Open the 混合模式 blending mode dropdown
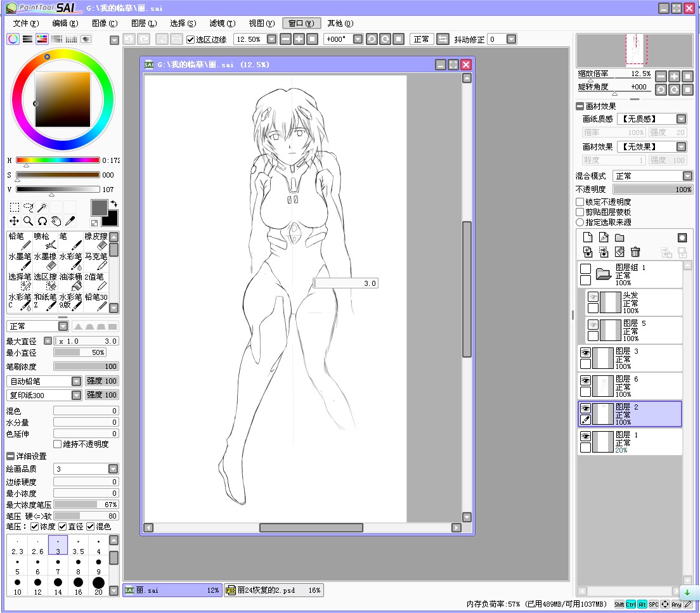Viewport: 700px width, 613px height. 687,176
